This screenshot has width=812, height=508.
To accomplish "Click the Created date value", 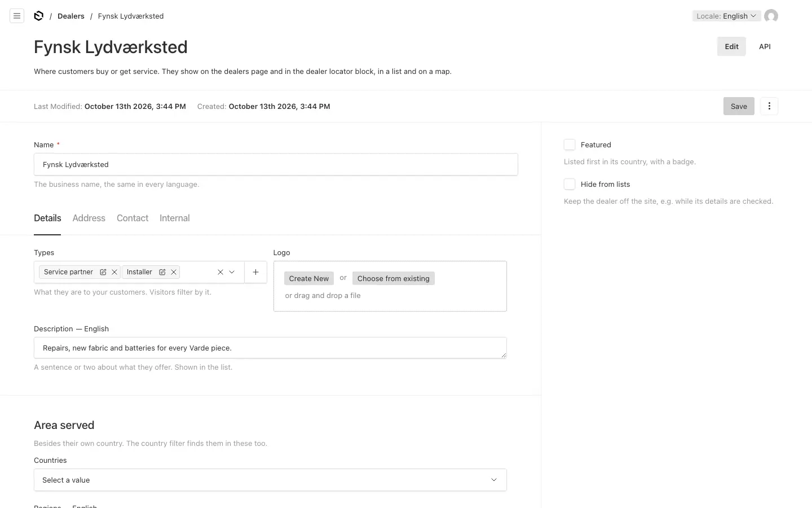I will tap(280, 106).
